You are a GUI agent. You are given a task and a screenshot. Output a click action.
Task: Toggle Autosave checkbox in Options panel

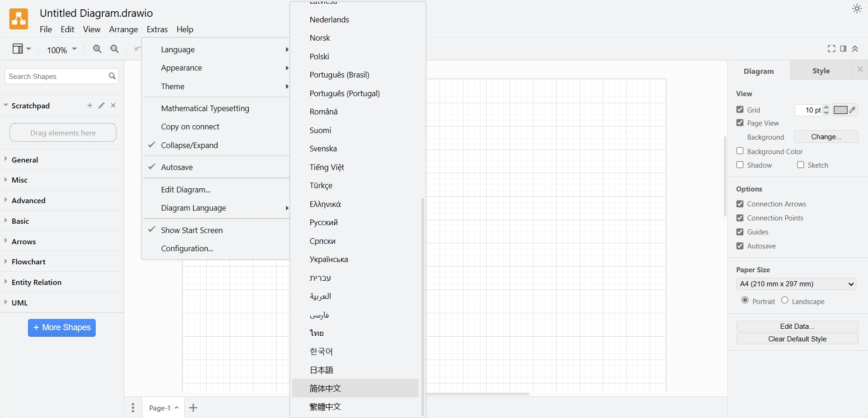(740, 246)
